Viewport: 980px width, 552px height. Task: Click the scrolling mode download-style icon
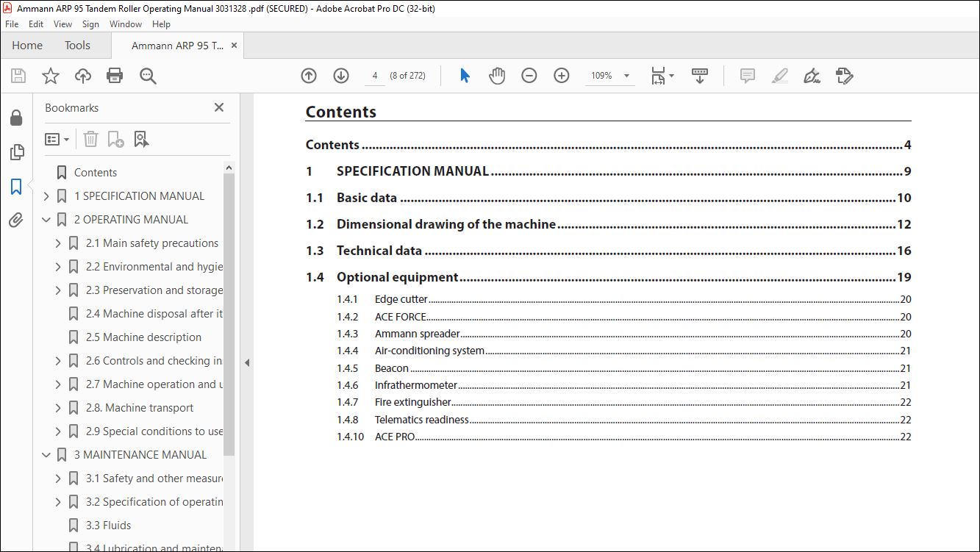coord(700,76)
